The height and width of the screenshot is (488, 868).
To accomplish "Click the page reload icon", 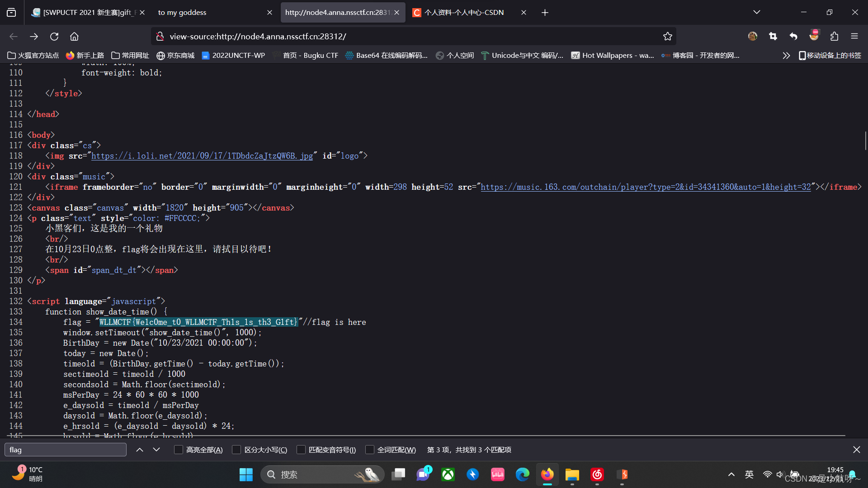I will [54, 37].
